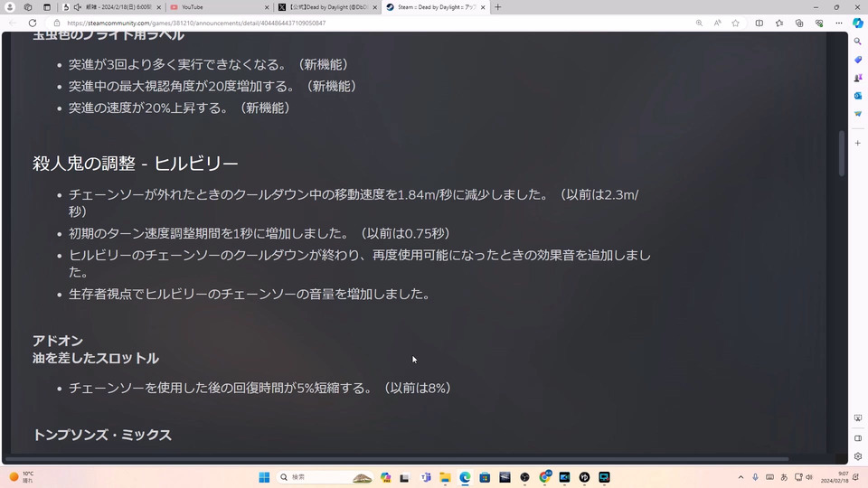
Task: Open the sidebar settings gear icon
Action: click(858, 456)
